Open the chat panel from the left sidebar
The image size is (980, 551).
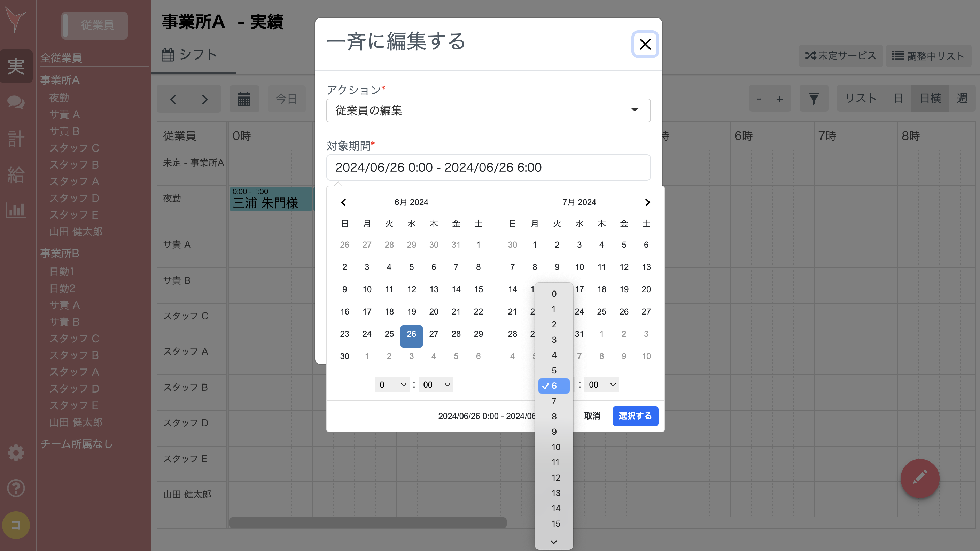16,102
